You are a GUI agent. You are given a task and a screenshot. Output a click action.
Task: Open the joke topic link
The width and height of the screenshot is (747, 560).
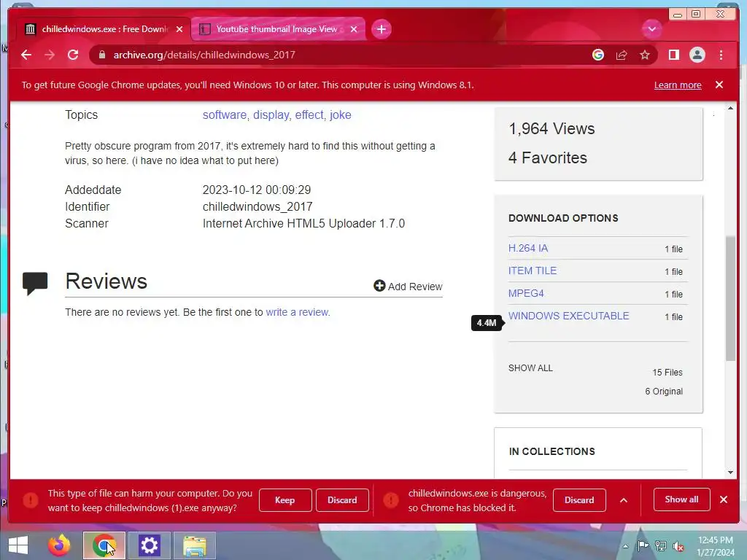pos(340,114)
